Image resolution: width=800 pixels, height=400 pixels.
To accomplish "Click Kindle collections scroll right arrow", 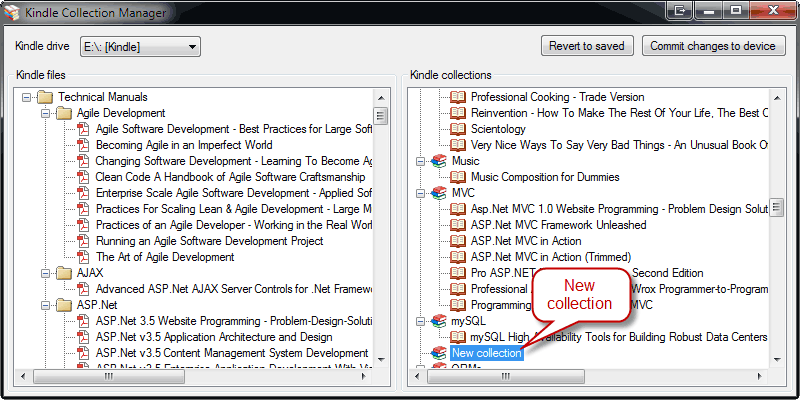I will pyautogui.click(x=759, y=377).
